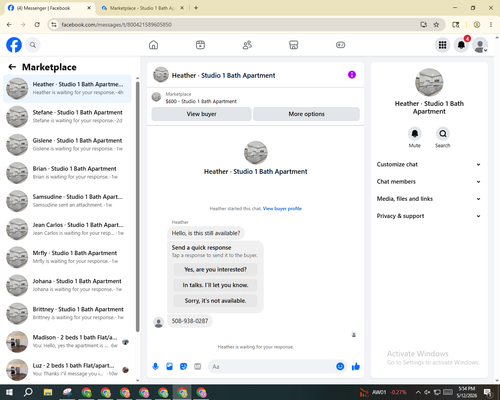The image size is (500, 400).
Task: Click the 508-938-0287 message bubble
Action: click(190, 321)
